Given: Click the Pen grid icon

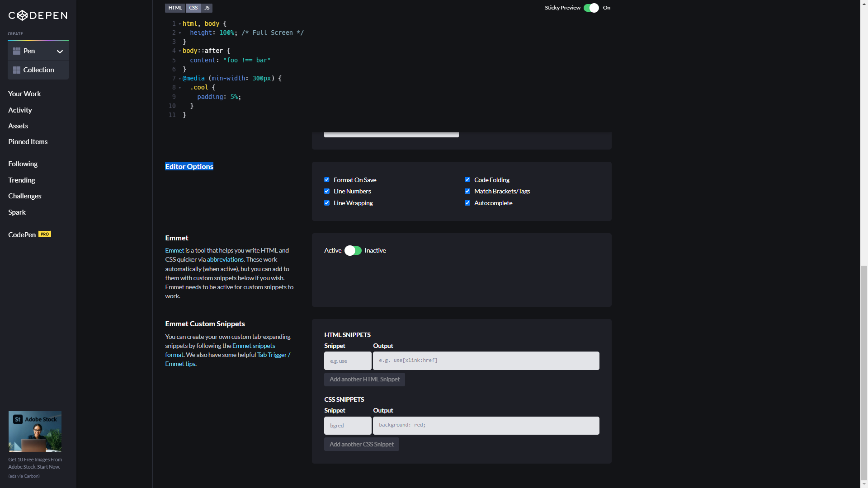Looking at the screenshot, I should click(x=17, y=51).
